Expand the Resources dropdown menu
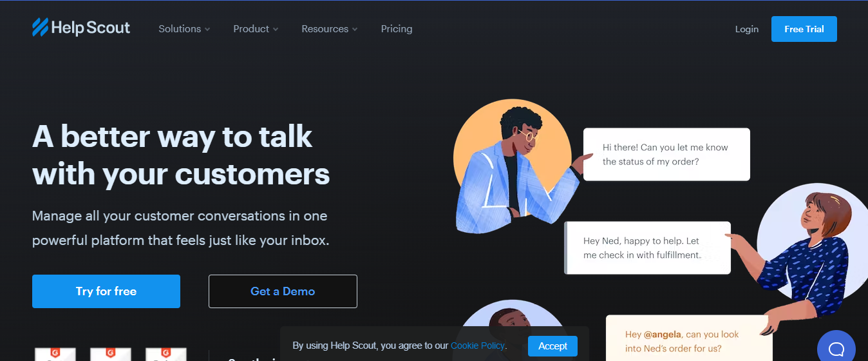Image resolution: width=868 pixels, height=361 pixels. click(x=329, y=29)
